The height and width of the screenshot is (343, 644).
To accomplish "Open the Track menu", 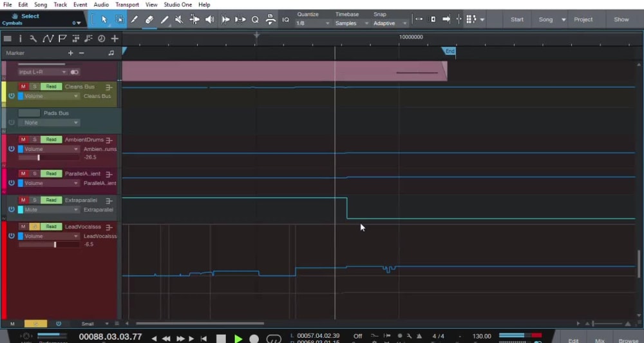I will click(60, 5).
